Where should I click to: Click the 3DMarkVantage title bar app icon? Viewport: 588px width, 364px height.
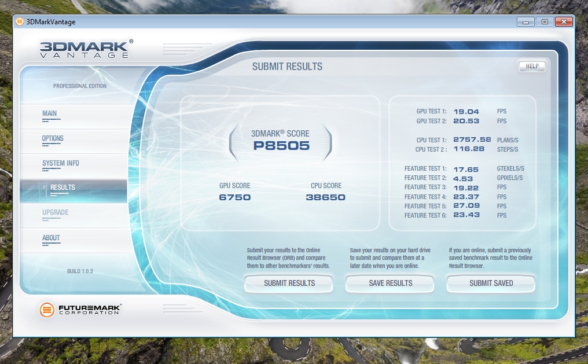pyautogui.click(x=20, y=22)
